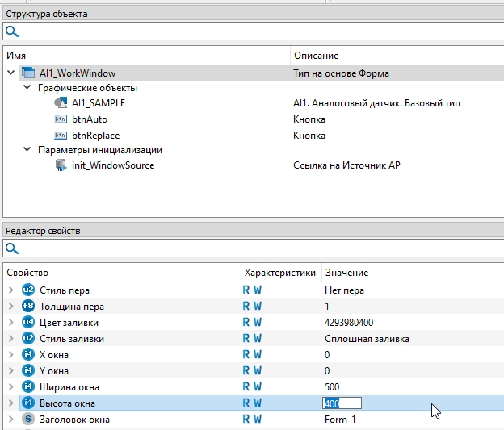Image resolution: width=504 pixels, height=430 pixels.
Task: Expand the Цвет заливки property row
Action: pyautogui.click(x=10, y=323)
